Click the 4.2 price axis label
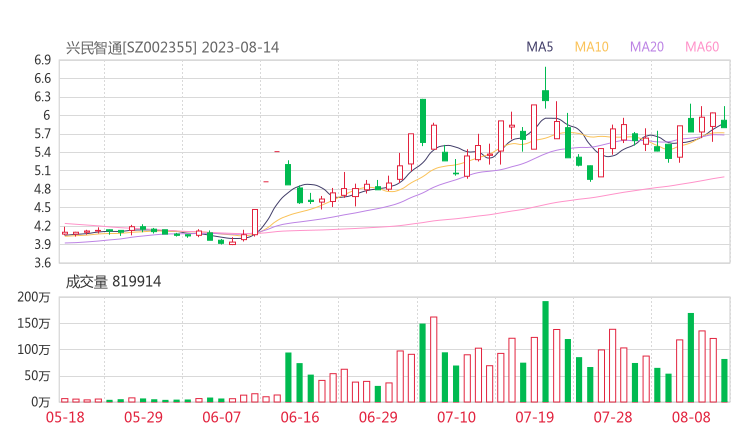This screenshot has width=740, height=440. (42, 226)
